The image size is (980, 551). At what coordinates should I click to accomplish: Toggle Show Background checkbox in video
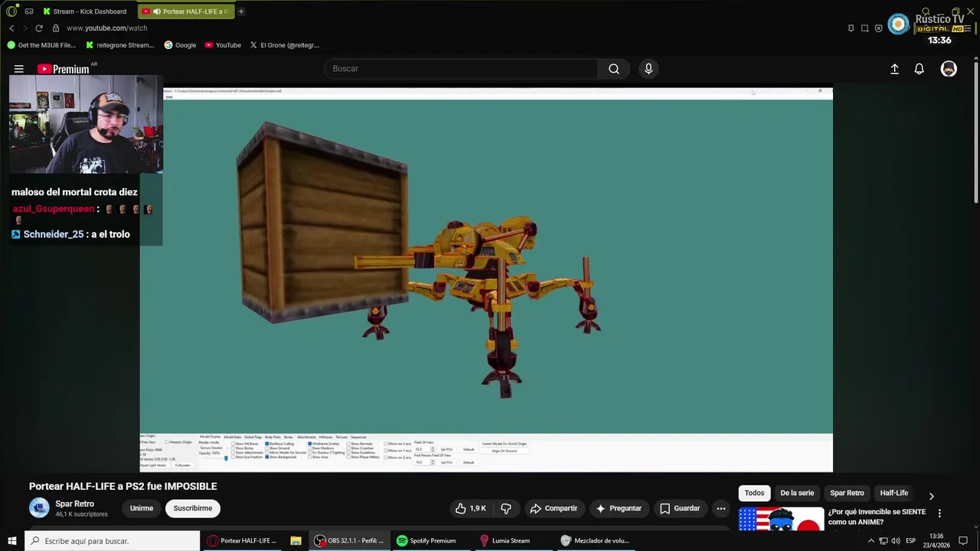[x=268, y=457]
